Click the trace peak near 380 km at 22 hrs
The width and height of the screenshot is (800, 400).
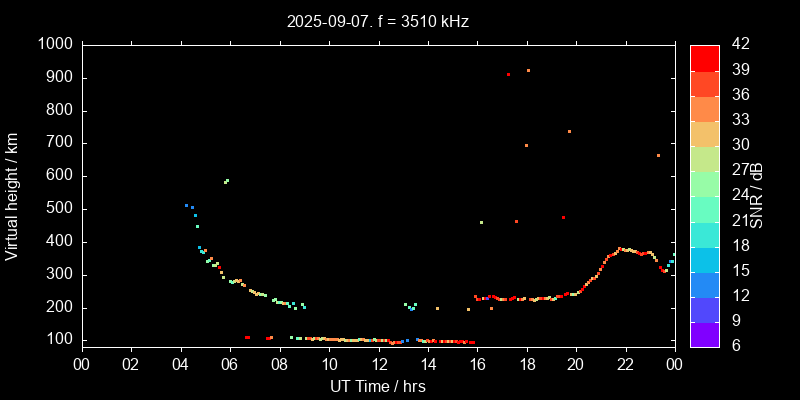(621, 249)
